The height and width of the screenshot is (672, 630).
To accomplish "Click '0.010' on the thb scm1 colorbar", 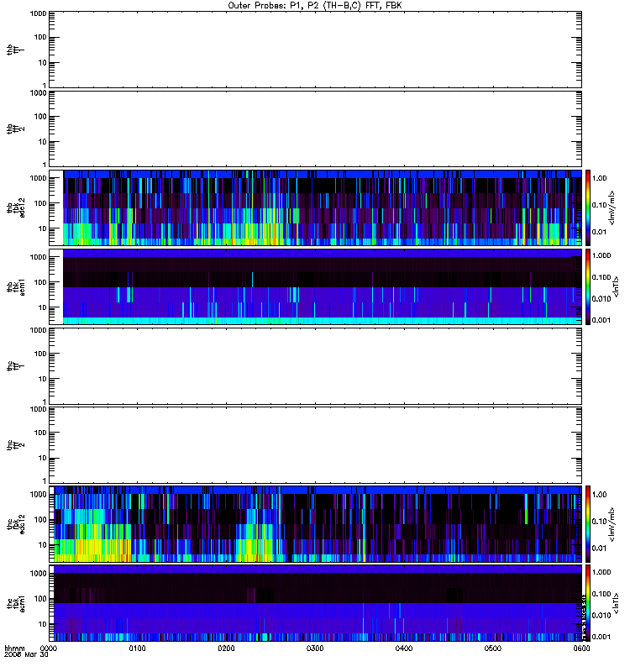I will click(601, 299).
